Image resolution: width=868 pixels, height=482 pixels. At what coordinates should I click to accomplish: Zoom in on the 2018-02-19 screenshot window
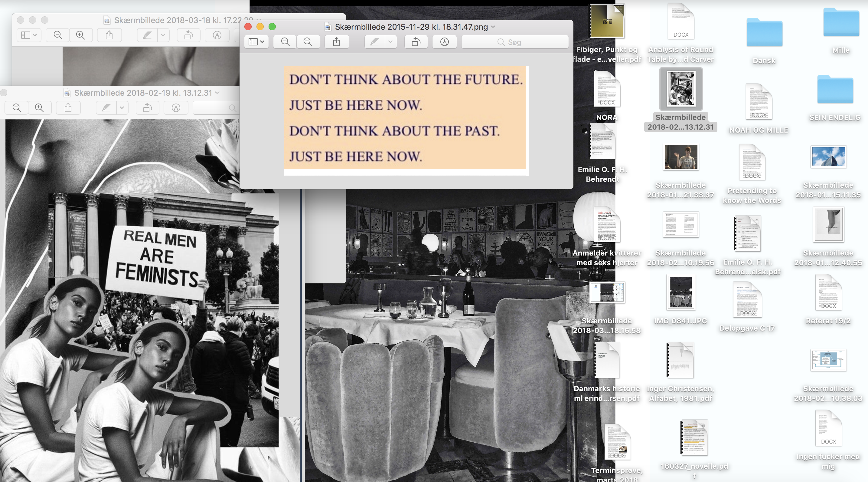click(x=39, y=108)
